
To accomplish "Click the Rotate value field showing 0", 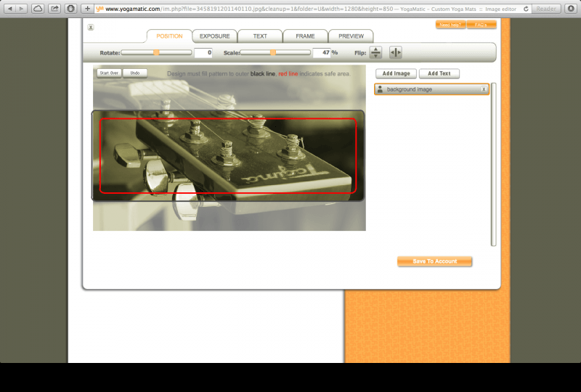I will 203,52.
